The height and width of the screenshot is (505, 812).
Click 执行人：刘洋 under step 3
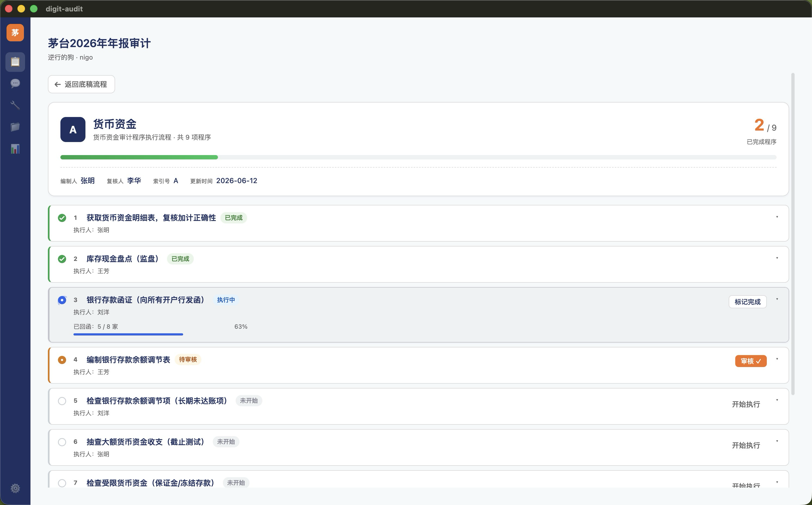point(91,312)
